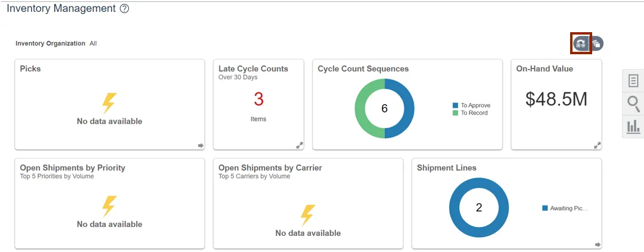Click the $48.5M on-hand value
644x252 pixels.
(x=556, y=99)
